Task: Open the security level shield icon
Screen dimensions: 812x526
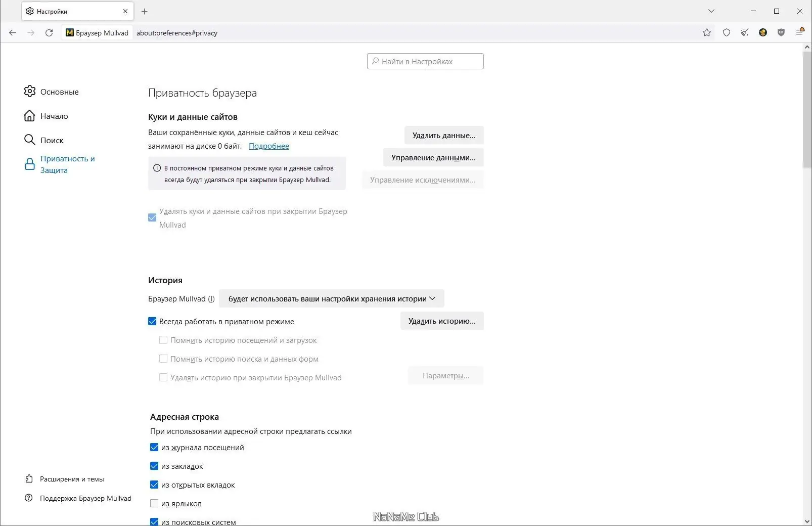Action: point(727,33)
